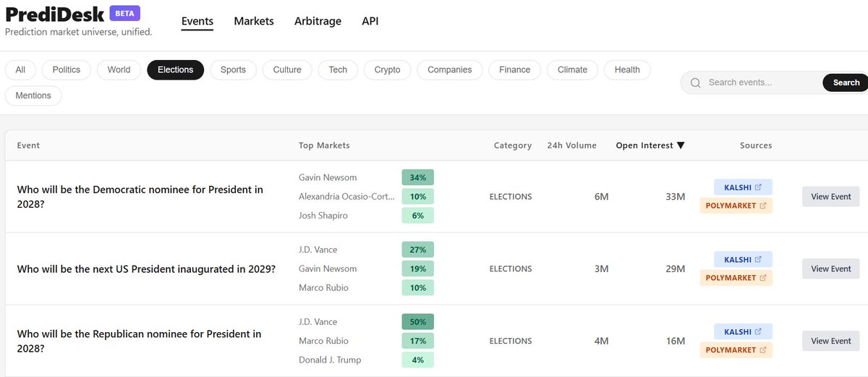View Event for the Republican nominee row

(x=831, y=341)
